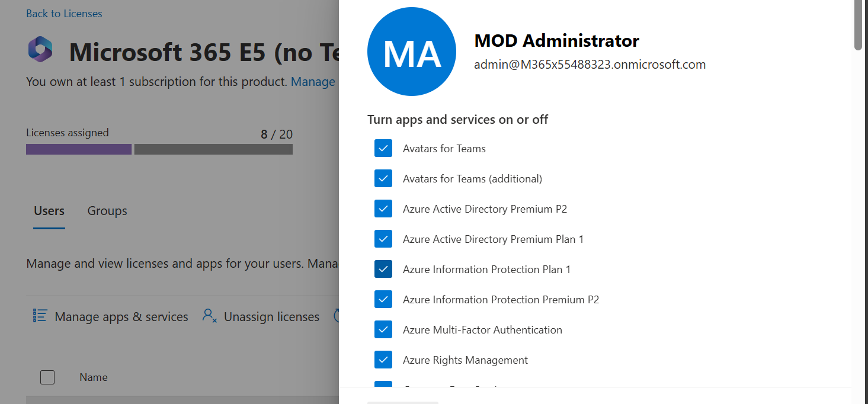Select all users with Name header checkbox
This screenshot has height=404, width=868.
tap(47, 377)
